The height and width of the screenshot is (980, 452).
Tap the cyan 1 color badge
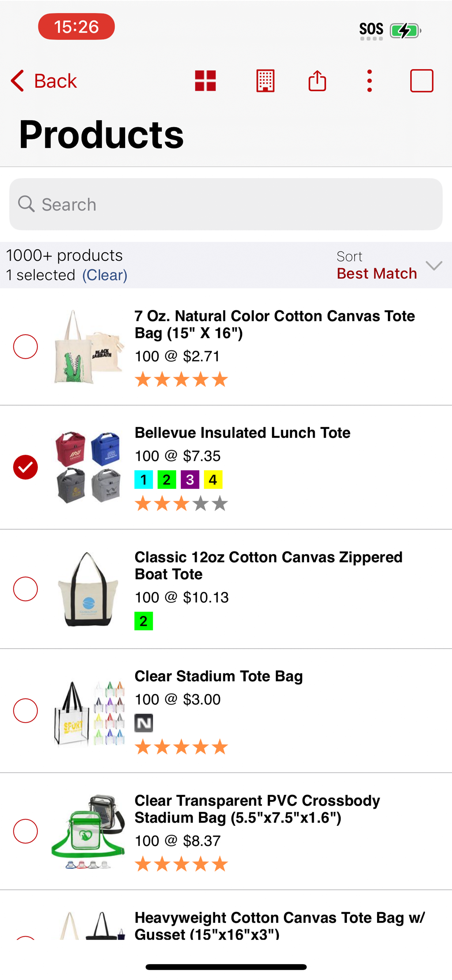143,480
